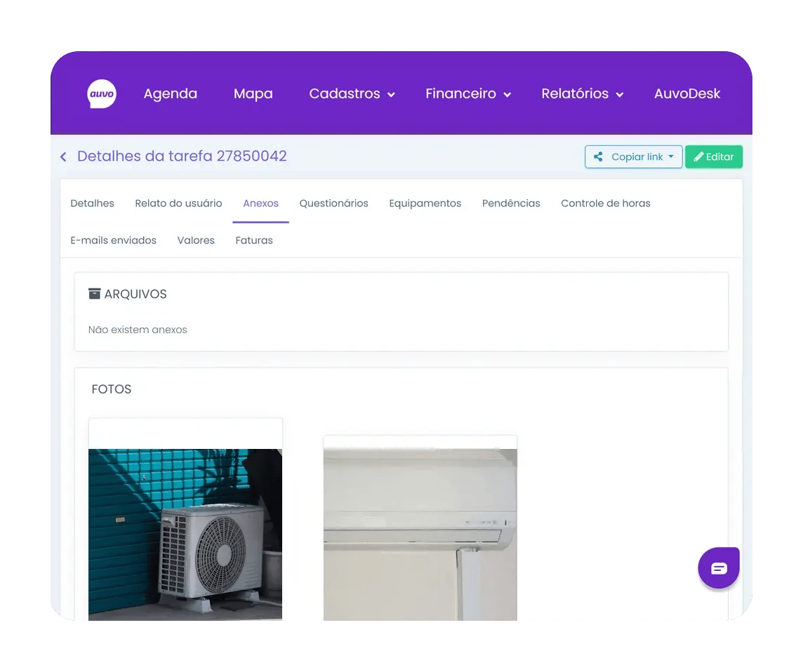Screen dimensions: 803x672
Task: Open the Controle de horas tab
Action: click(605, 203)
